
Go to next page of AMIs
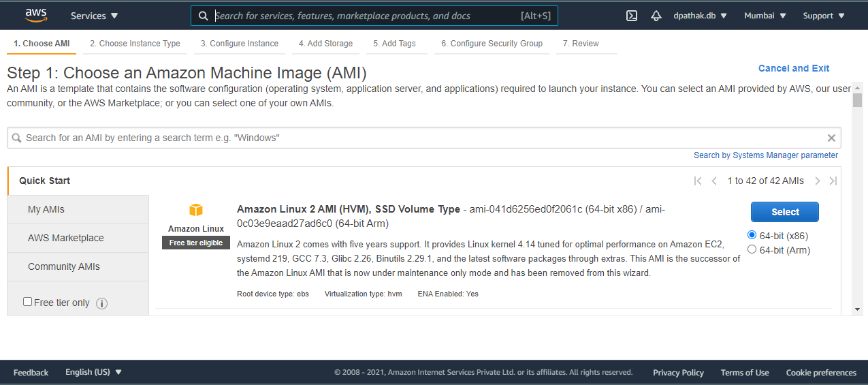point(818,181)
